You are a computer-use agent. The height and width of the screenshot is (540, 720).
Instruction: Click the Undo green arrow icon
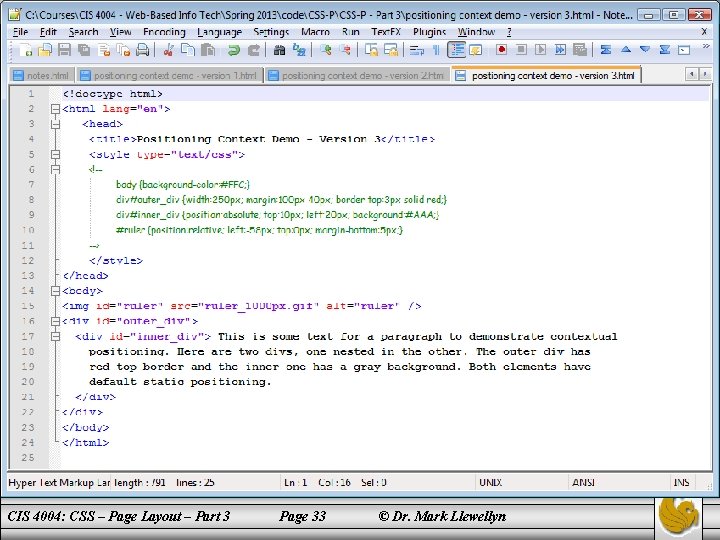233,50
